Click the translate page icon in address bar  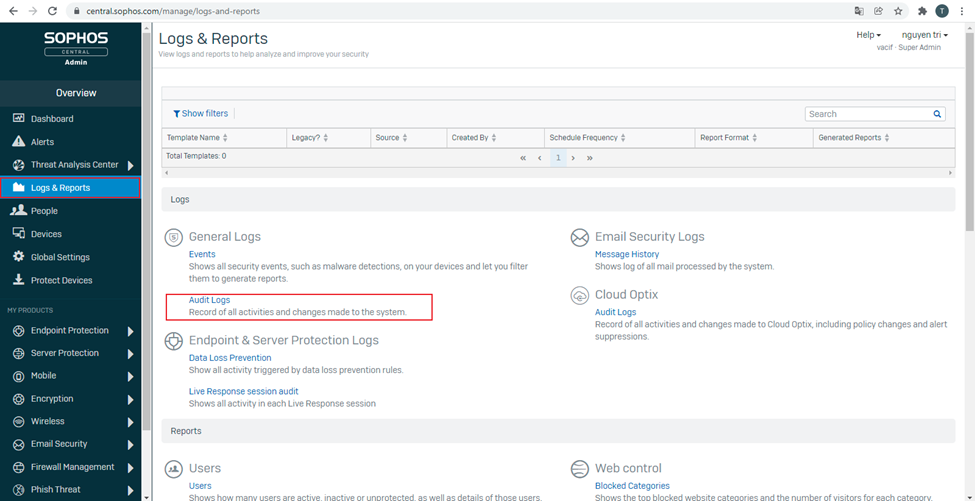859,11
